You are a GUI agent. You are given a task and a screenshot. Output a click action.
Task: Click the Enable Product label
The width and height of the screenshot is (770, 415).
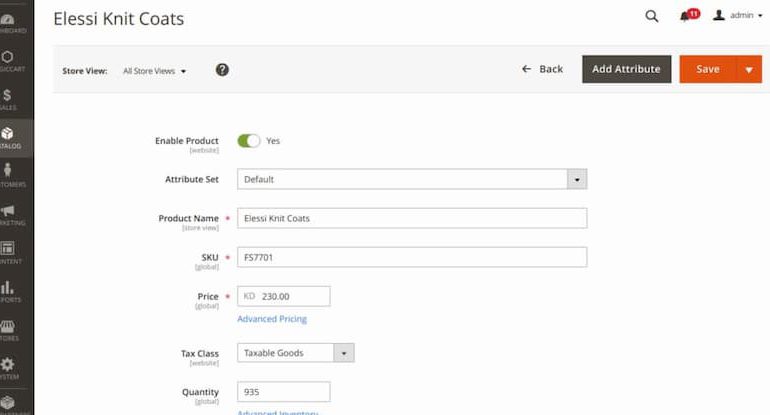[187, 141]
